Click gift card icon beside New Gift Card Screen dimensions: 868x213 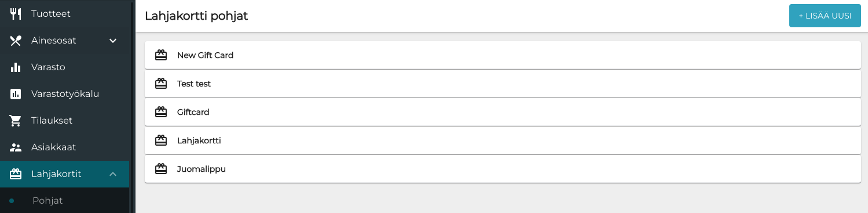[161, 55]
